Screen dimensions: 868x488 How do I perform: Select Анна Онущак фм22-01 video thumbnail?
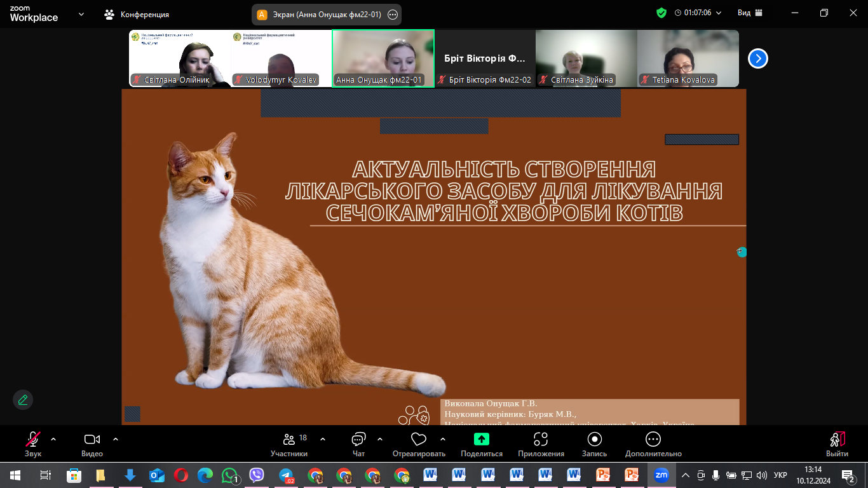click(x=383, y=58)
